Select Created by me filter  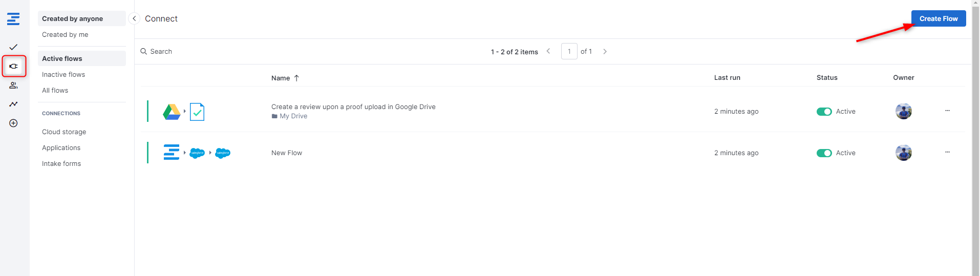[82, 34]
